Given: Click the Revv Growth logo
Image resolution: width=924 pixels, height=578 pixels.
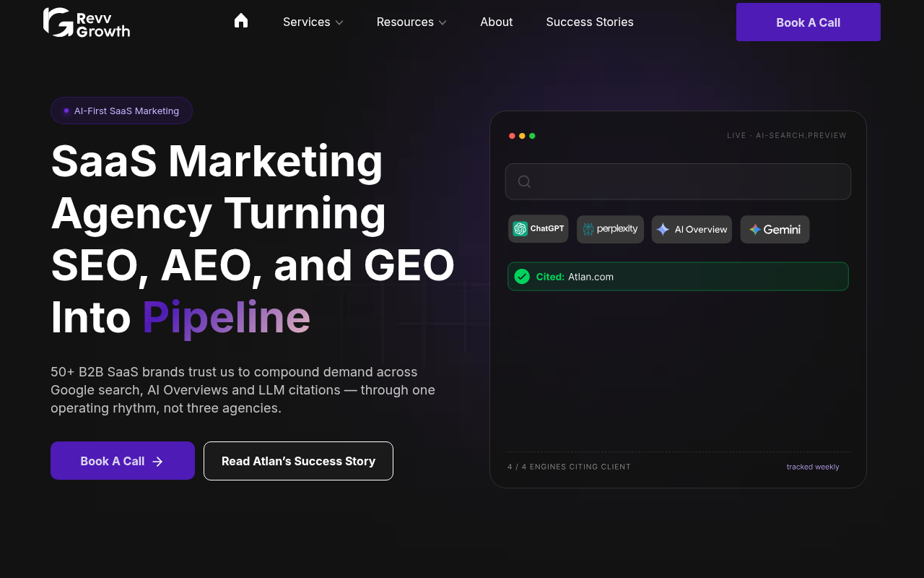Looking at the screenshot, I should coord(87,22).
